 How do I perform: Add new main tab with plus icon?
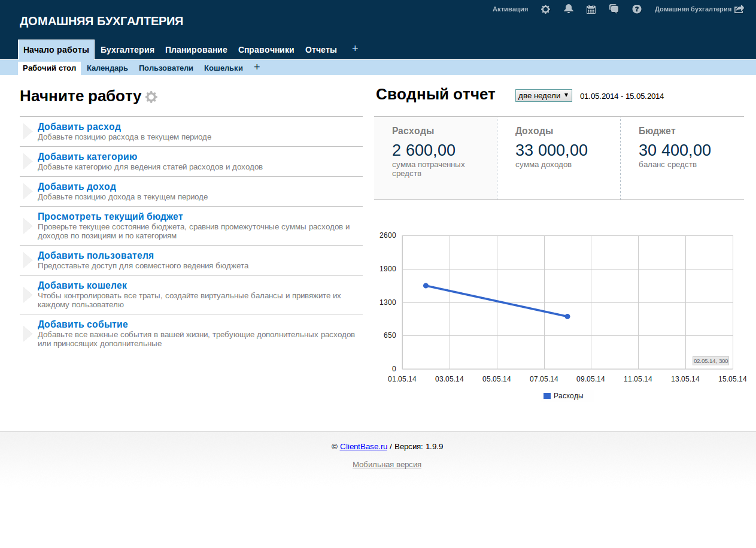(355, 49)
